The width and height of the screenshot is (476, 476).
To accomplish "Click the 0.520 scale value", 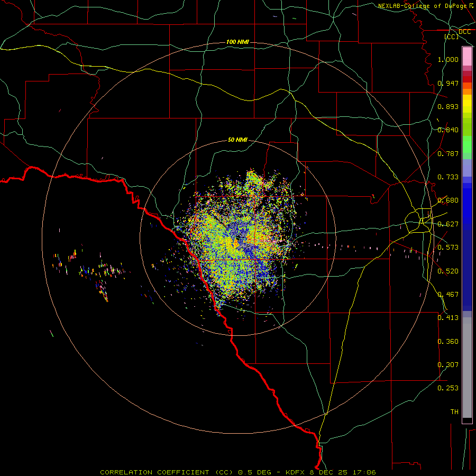I will click(x=448, y=271).
